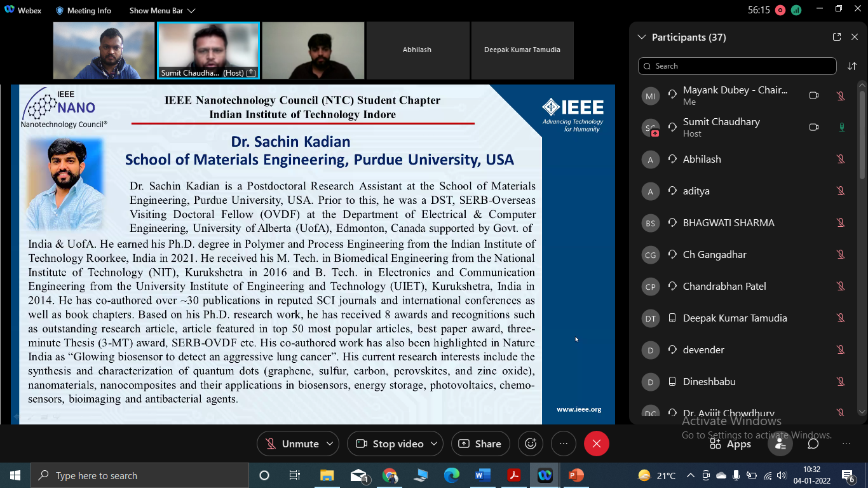Click the Unmute microphone button

pos(292,444)
